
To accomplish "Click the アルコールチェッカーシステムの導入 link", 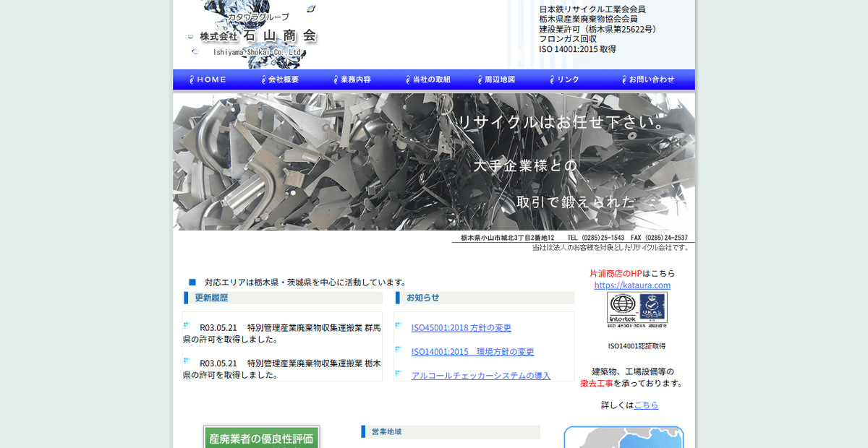I will point(480,375).
